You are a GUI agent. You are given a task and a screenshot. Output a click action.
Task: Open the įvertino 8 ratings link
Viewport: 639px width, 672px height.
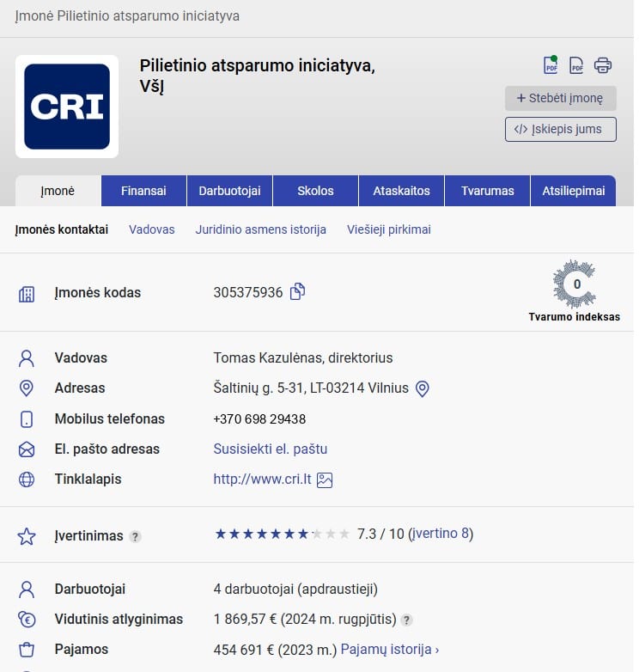tap(440, 534)
